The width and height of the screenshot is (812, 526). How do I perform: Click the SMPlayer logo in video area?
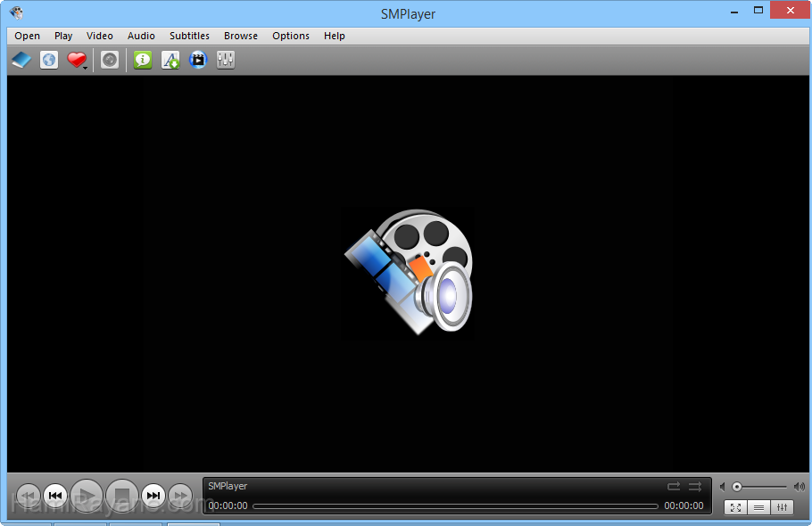409,272
